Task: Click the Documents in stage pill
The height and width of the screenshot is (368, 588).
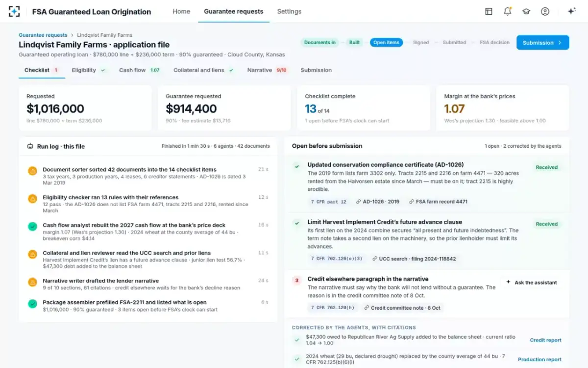Action: point(320,43)
